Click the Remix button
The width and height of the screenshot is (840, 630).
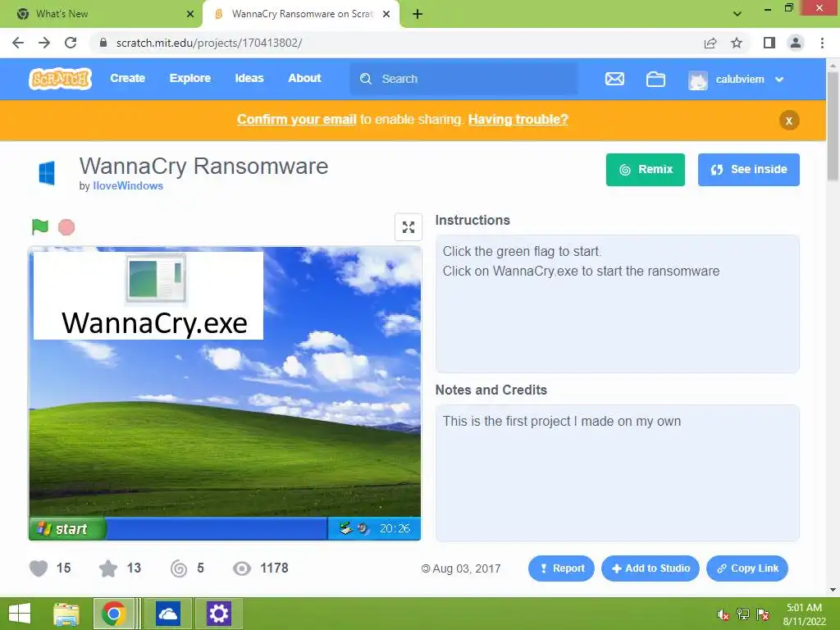(645, 169)
